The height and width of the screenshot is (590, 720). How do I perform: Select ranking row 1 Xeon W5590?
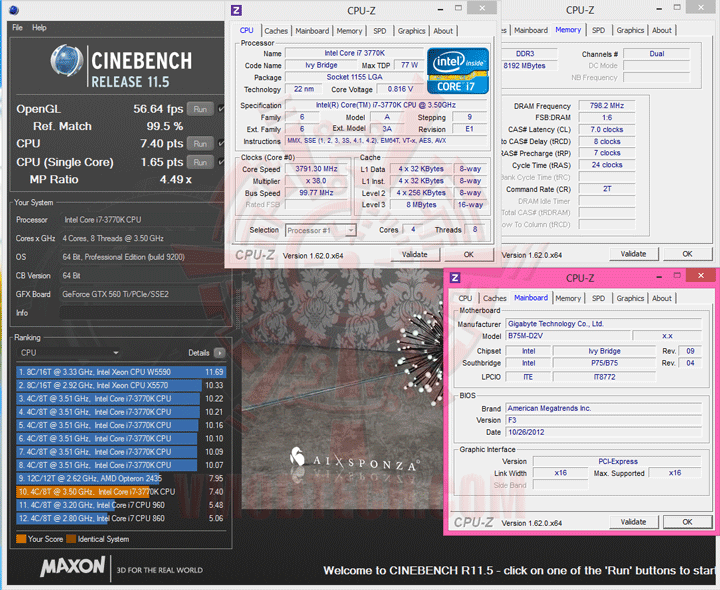coord(121,371)
